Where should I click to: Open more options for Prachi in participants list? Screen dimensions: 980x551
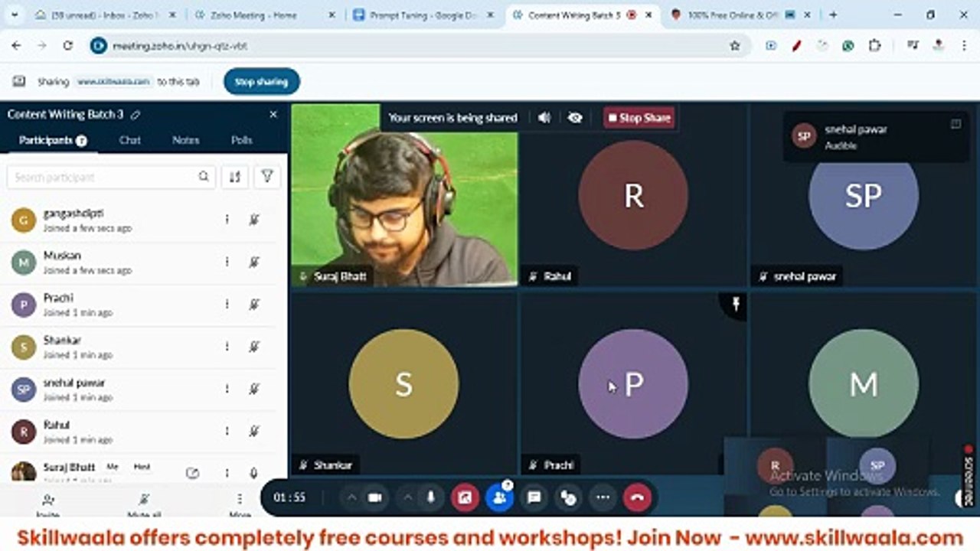pos(227,304)
